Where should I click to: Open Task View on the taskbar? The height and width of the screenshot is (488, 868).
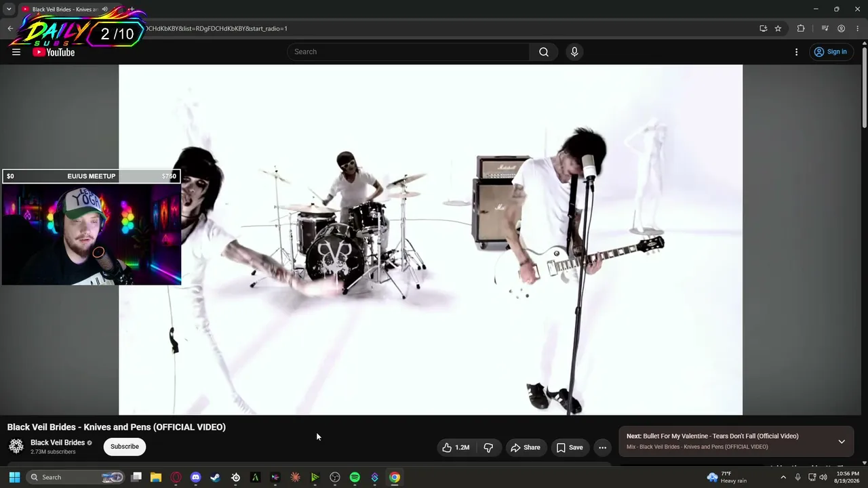click(136, 477)
